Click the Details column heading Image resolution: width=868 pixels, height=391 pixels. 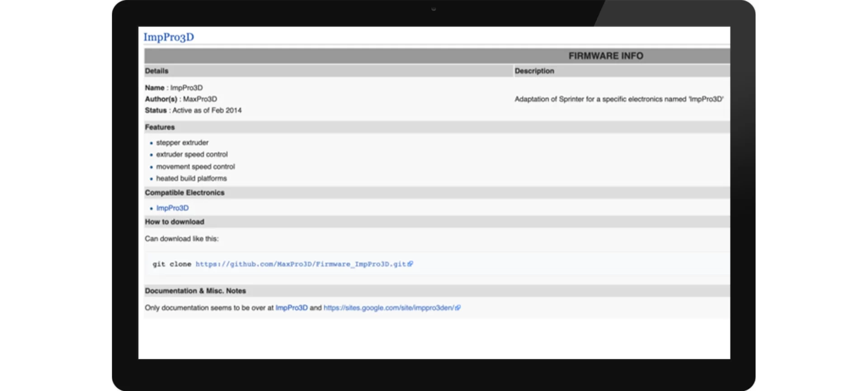[156, 71]
